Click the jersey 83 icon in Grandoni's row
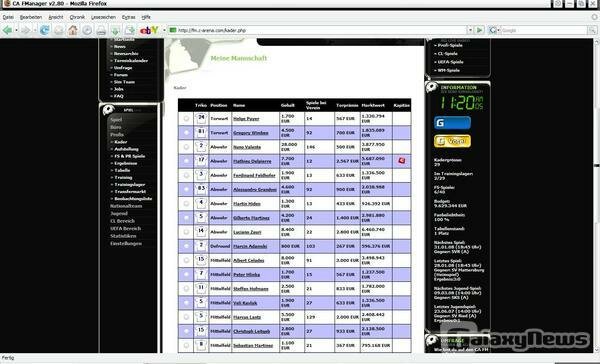Image resolution: width=600 pixels, height=364 pixels. coord(201,189)
